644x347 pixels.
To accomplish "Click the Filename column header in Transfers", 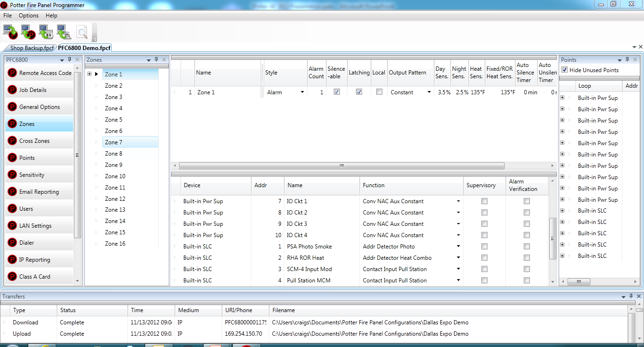I will click(448, 310).
